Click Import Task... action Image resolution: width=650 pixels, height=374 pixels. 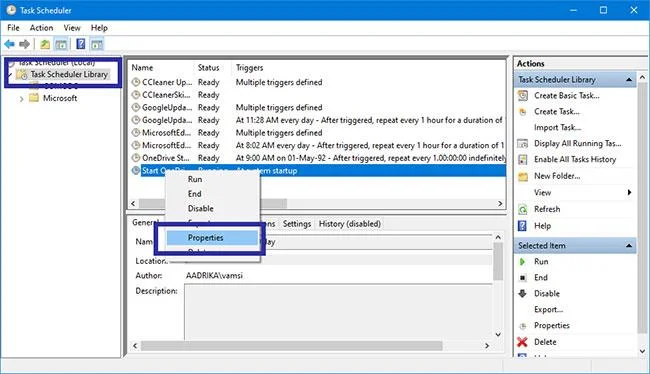(557, 128)
